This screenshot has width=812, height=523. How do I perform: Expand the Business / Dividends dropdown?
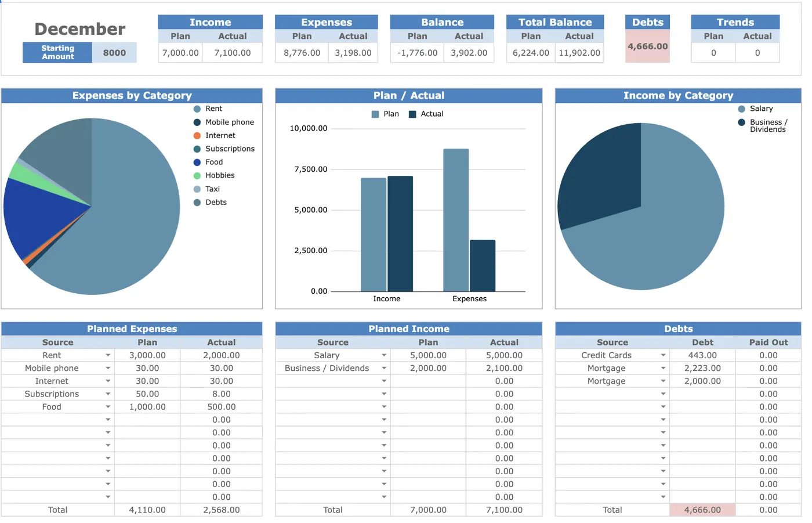coord(384,368)
